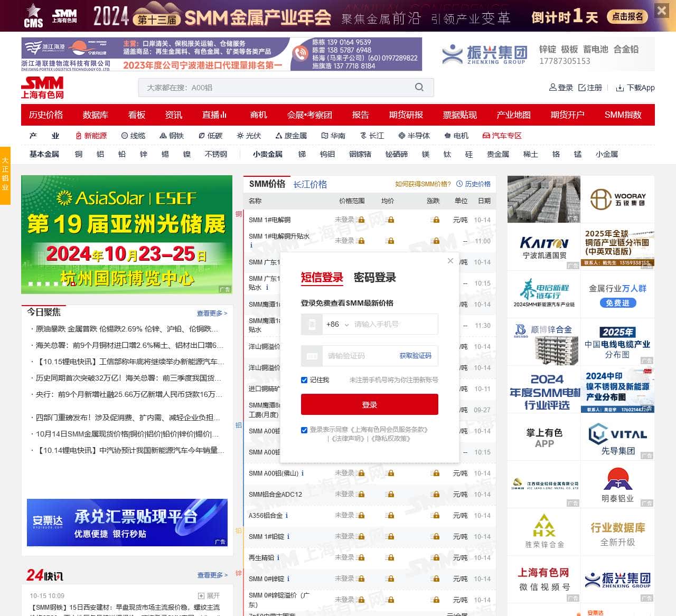Open the 电机 industry section
676x616 pixels.
click(456, 136)
